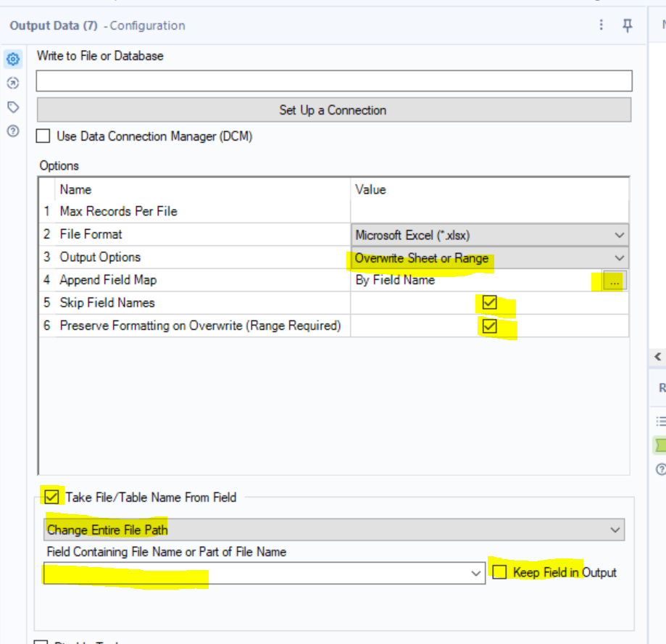
Task: Uncheck Skip Field Names checkbox
Action: [489, 303]
